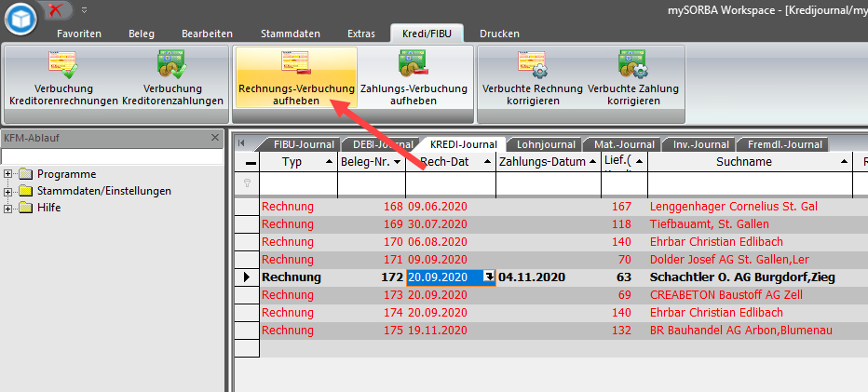
Task: Switch to the Lohnjournal tab
Action: [545, 144]
